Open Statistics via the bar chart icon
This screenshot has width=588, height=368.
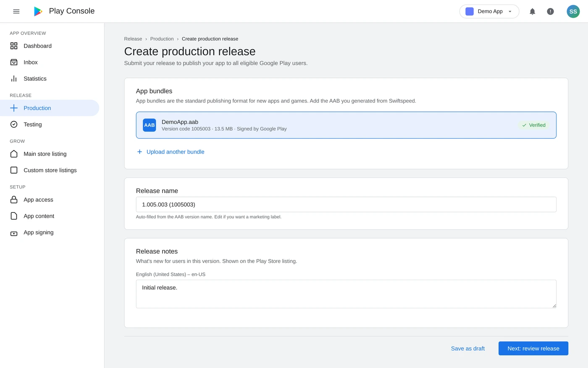[x=13, y=79]
